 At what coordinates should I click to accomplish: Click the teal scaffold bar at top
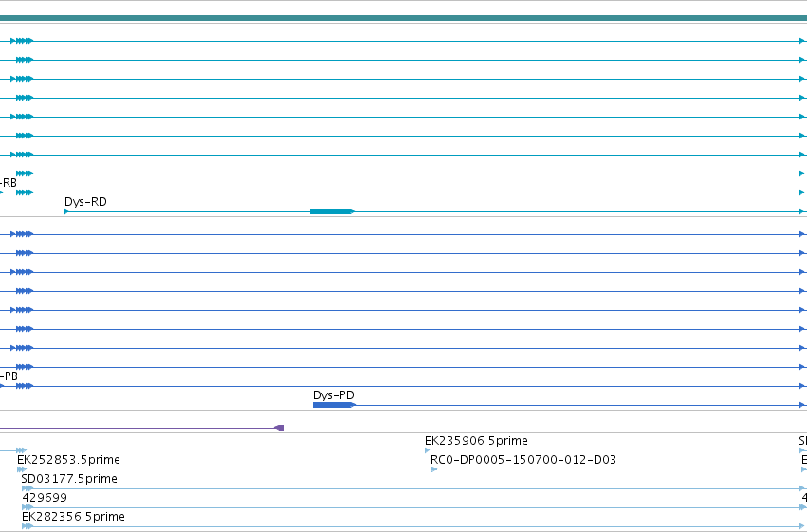tap(404, 18)
